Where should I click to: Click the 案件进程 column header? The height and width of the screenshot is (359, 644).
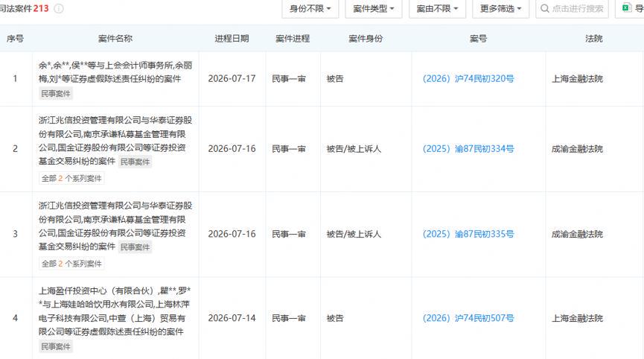[x=293, y=38]
